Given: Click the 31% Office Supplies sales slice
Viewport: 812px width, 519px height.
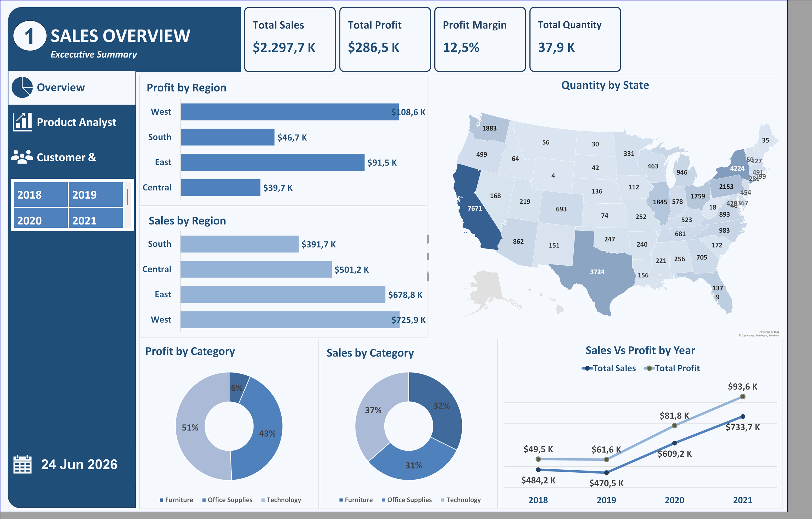Looking at the screenshot, I should click(x=414, y=465).
